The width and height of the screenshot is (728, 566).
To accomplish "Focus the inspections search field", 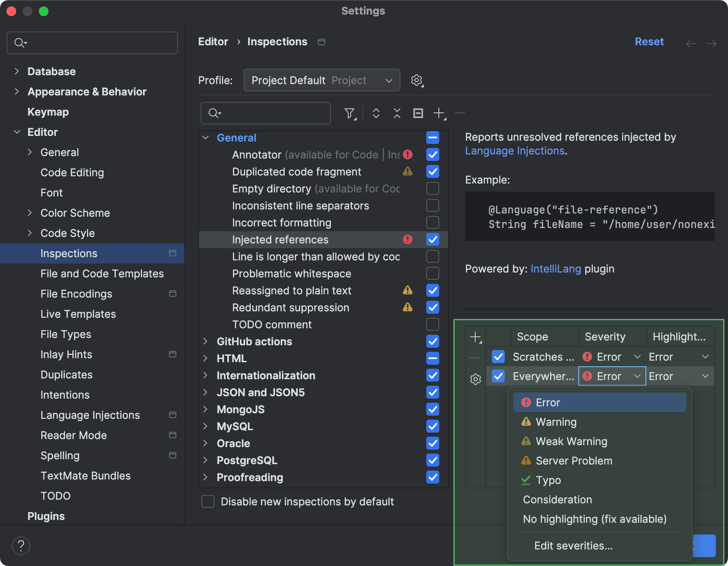I will tap(266, 113).
